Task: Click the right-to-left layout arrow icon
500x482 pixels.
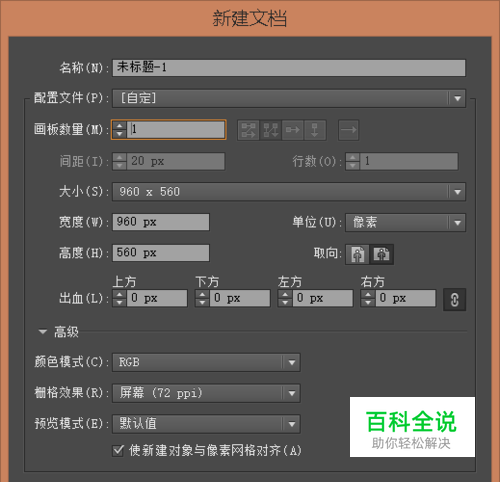Action: pos(348,130)
